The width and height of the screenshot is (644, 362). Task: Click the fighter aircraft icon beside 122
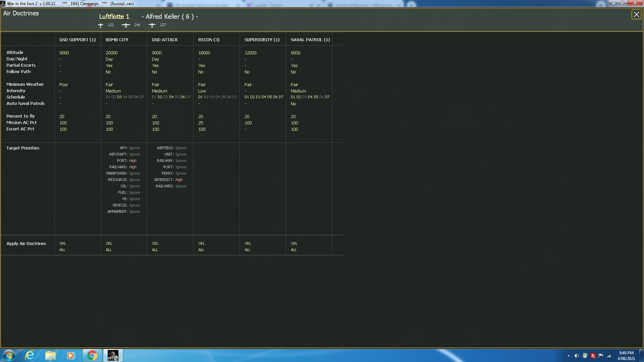[x=100, y=25]
